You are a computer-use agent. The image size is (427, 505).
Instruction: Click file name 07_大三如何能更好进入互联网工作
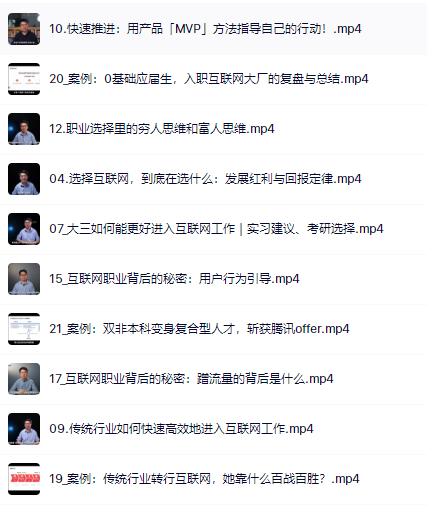[x=216, y=229]
